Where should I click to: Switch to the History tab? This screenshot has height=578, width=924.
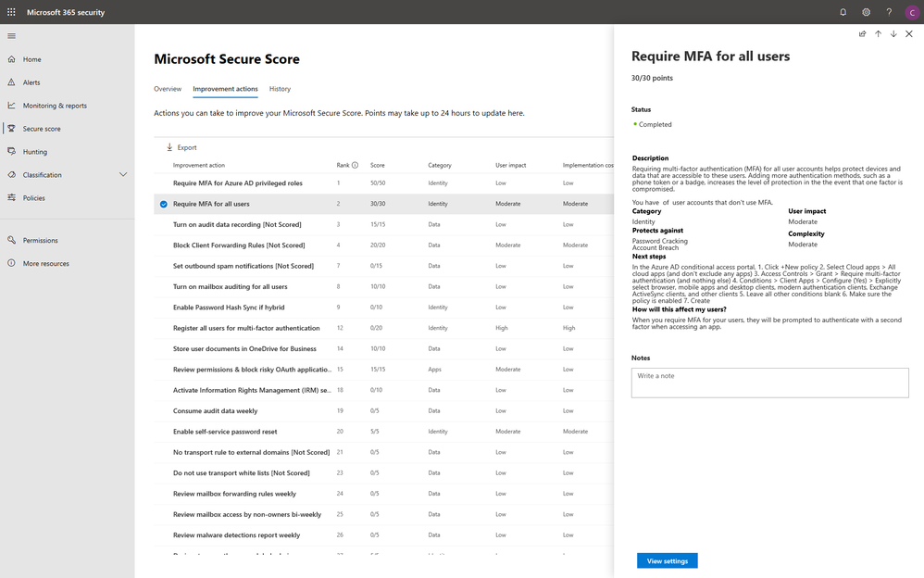coord(280,89)
